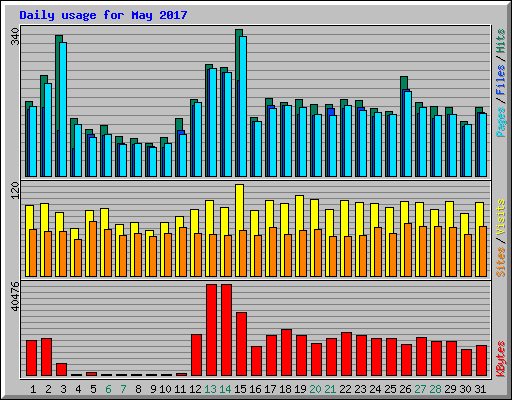Click the cyan Pages bar for day 3

click(63, 109)
